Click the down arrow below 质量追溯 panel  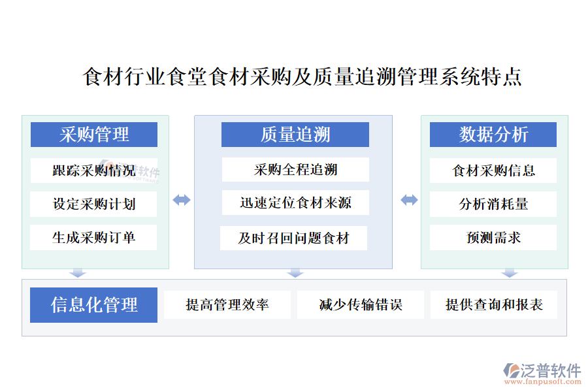[x=295, y=273]
